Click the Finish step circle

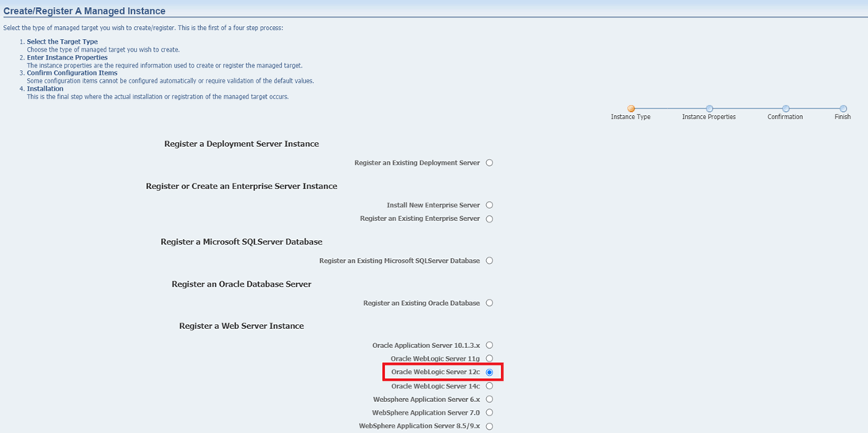click(843, 109)
